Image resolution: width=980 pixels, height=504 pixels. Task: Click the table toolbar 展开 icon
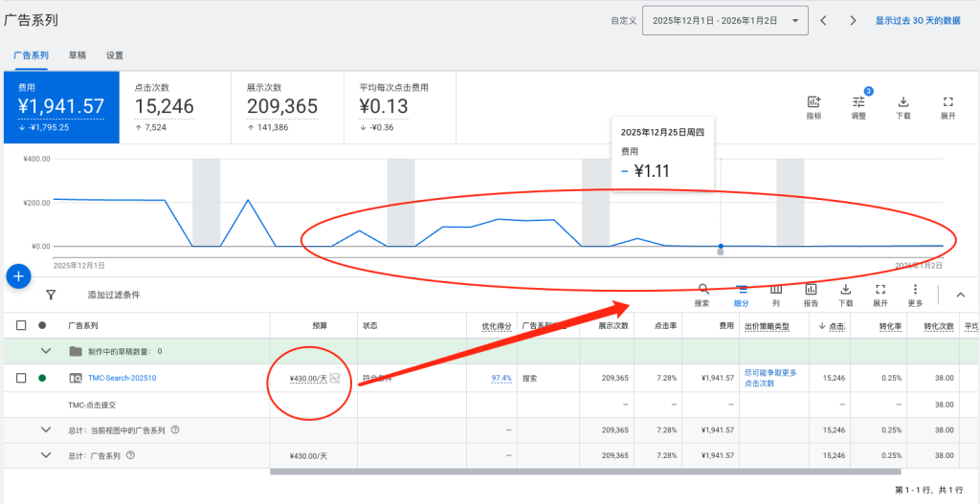tap(880, 289)
